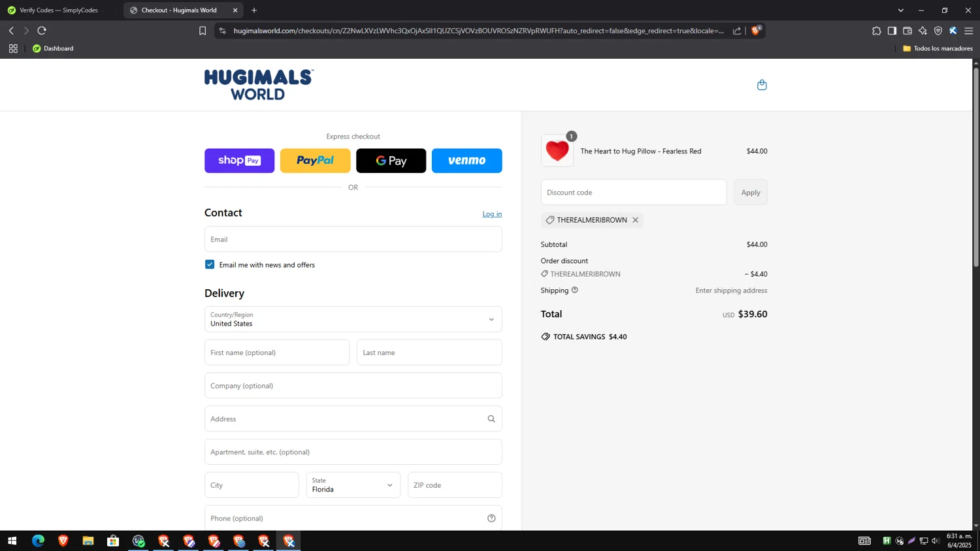Image resolution: width=980 pixels, height=551 pixels.
Task: Open Dashboard bookmark
Action: pos(53,48)
